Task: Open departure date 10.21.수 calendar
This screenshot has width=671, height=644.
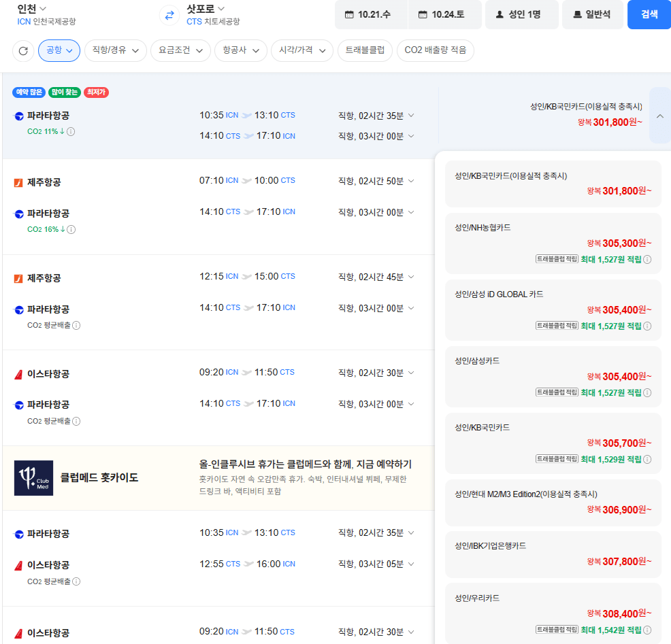Action: point(372,14)
